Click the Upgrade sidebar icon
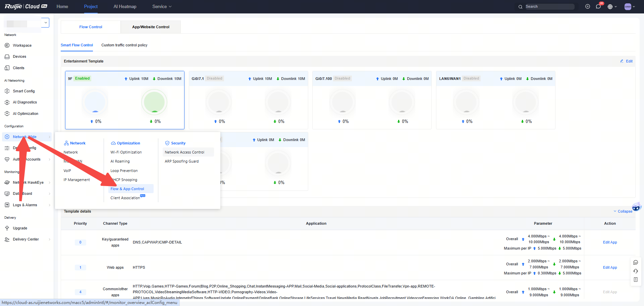The width and height of the screenshot is (644, 306). click(7, 228)
